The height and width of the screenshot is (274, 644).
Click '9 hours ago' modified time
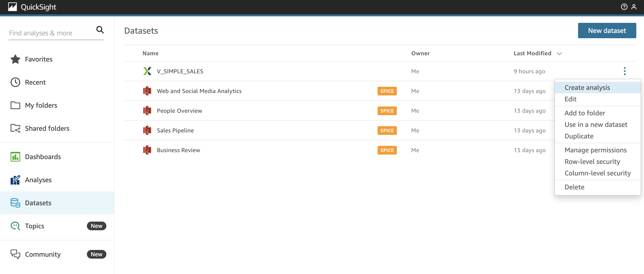click(x=529, y=71)
